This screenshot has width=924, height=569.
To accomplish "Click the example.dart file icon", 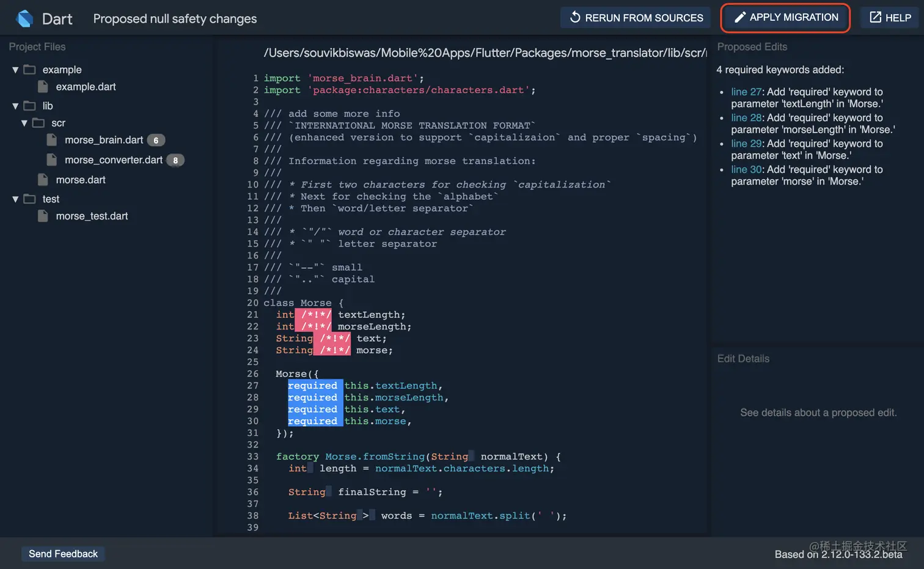I will coord(43,87).
